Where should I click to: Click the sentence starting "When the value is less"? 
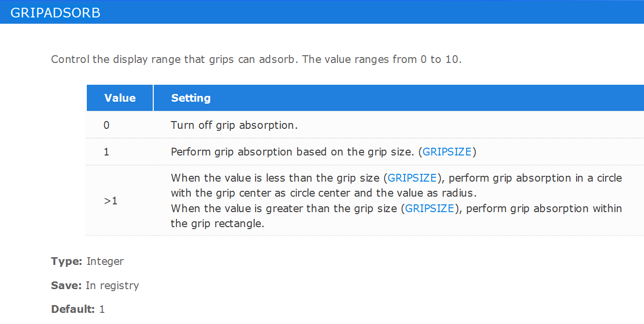click(396, 185)
